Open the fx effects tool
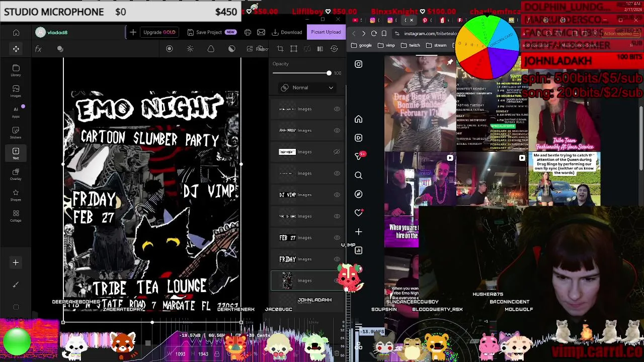The height and width of the screenshot is (362, 644). click(x=38, y=49)
